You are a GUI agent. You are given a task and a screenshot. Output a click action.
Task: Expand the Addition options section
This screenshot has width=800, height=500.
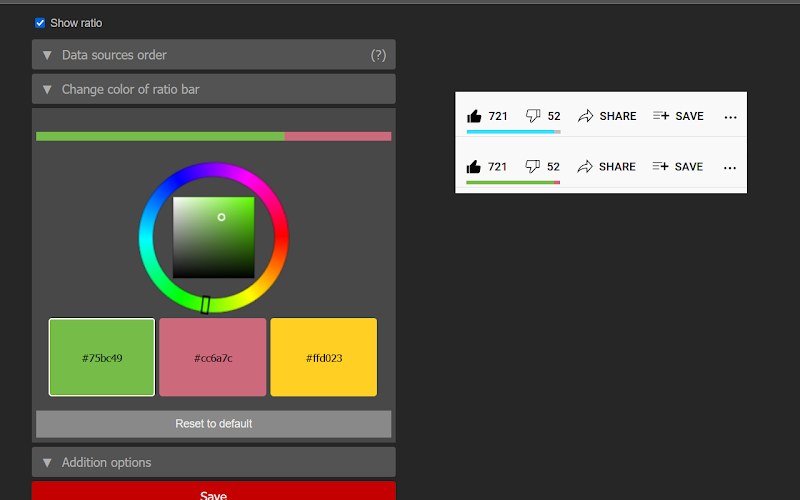coord(214,462)
